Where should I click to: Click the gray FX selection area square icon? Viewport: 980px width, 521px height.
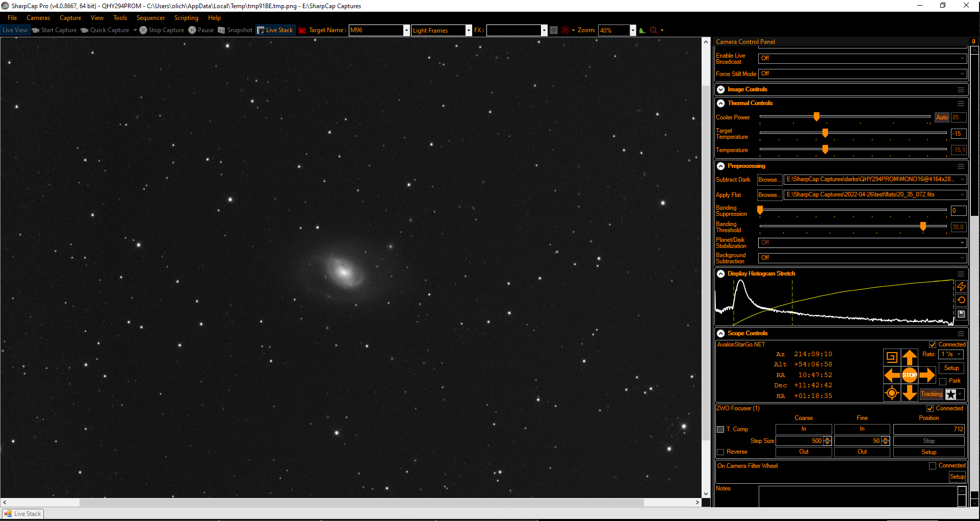(x=554, y=30)
